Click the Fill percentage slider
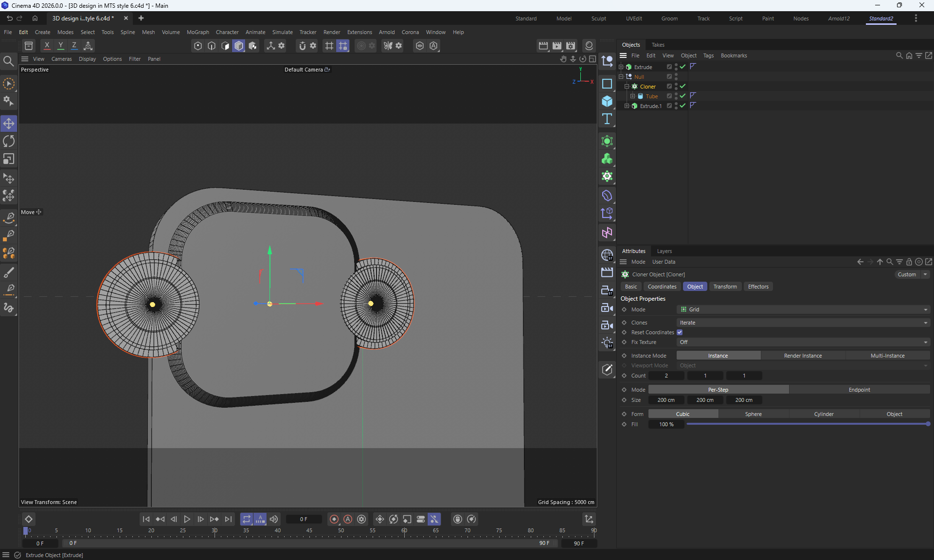934x560 pixels. coord(807,424)
